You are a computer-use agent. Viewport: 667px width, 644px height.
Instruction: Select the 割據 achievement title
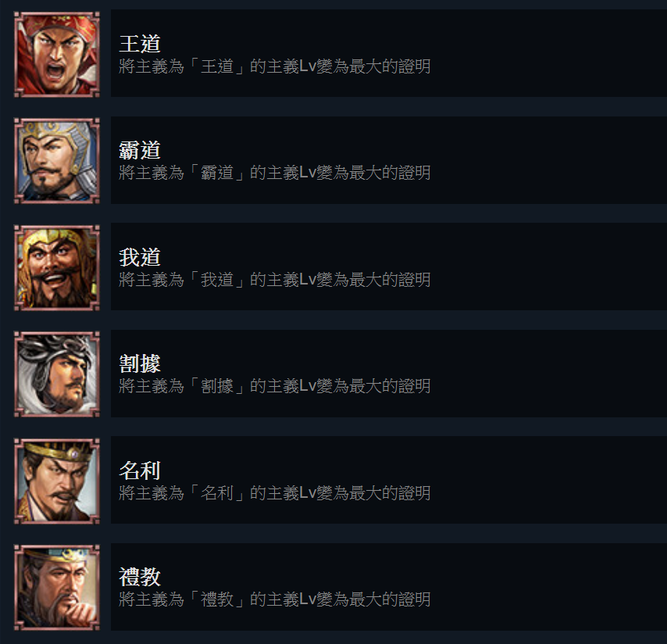[140, 363]
